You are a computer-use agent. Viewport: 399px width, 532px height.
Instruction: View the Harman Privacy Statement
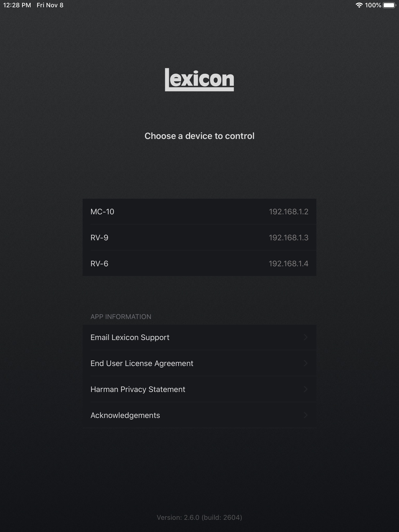(138, 389)
